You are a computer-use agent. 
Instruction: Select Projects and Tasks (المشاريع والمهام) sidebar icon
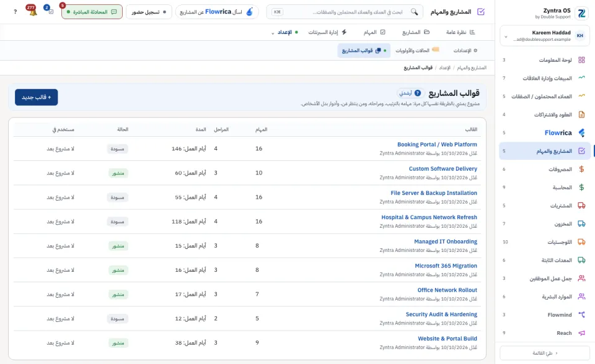(x=581, y=151)
